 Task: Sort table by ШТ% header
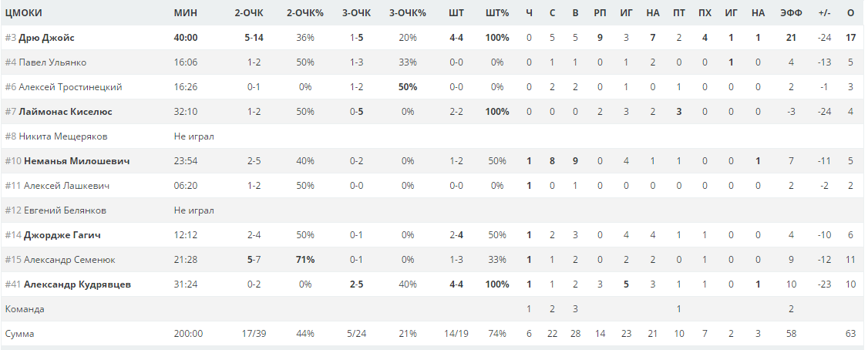(497, 13)
